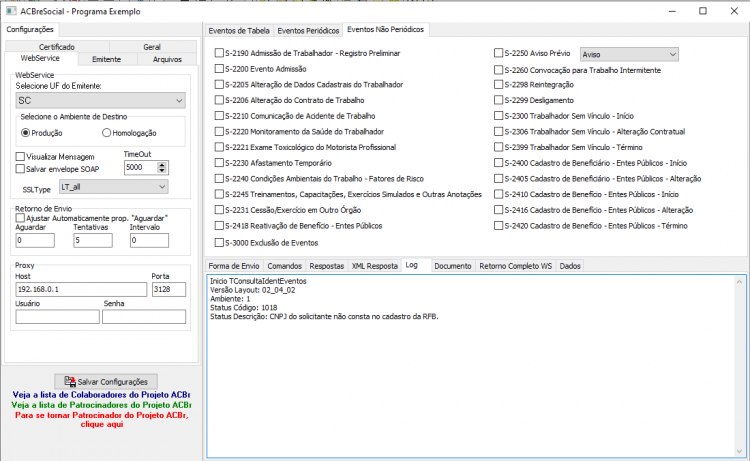Open the Geral tab
The width and height of the screenshot is (750, 461).
pos(152,47)
